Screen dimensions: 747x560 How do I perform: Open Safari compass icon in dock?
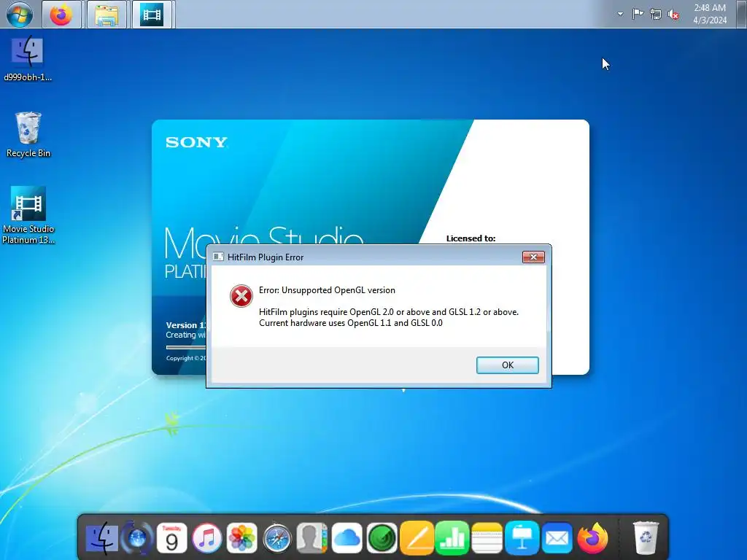pyautogui.click(x=276, y=539)
